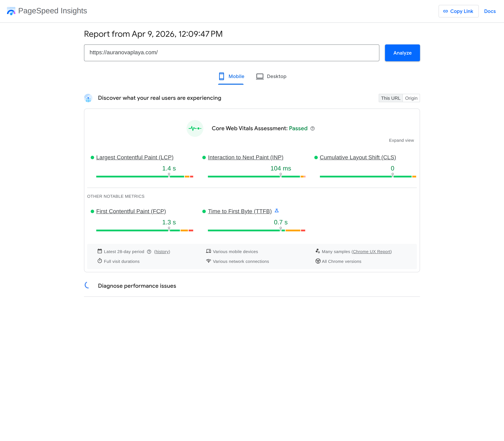This screenshot has height=441, width=504.
Task: Open the Chrome UX Report link
Action: (372, 251)
